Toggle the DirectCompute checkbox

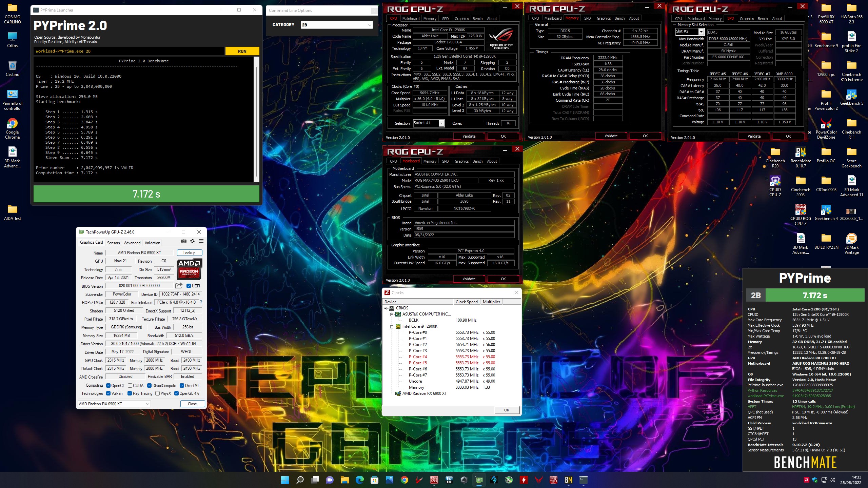click(x=149, y=385)
